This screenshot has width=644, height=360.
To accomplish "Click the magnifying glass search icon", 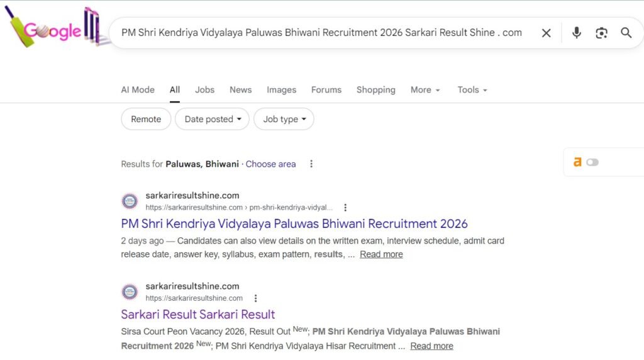I will click(626, 33).
